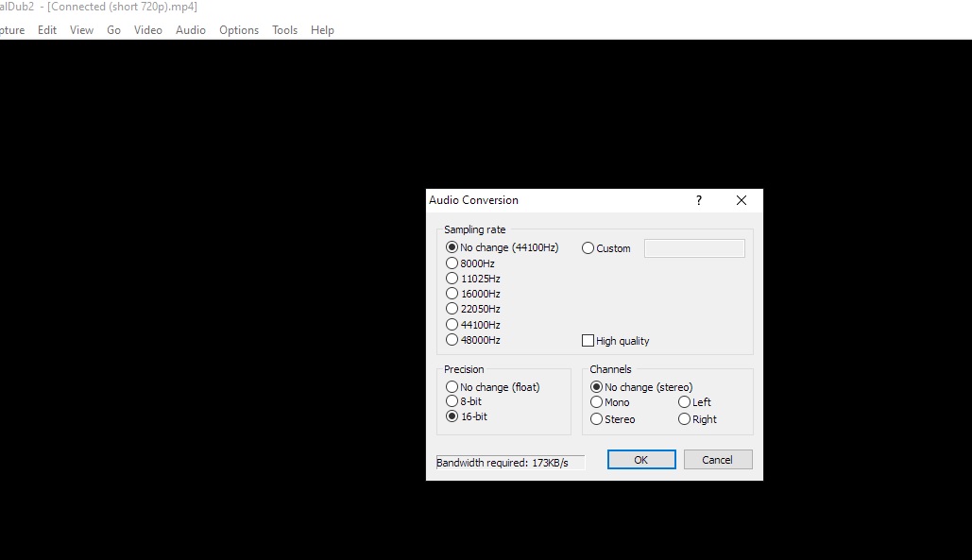The width and height of the screenshot is (972, 560).
Task: Choose Left channel only
Action: [694, 402]
